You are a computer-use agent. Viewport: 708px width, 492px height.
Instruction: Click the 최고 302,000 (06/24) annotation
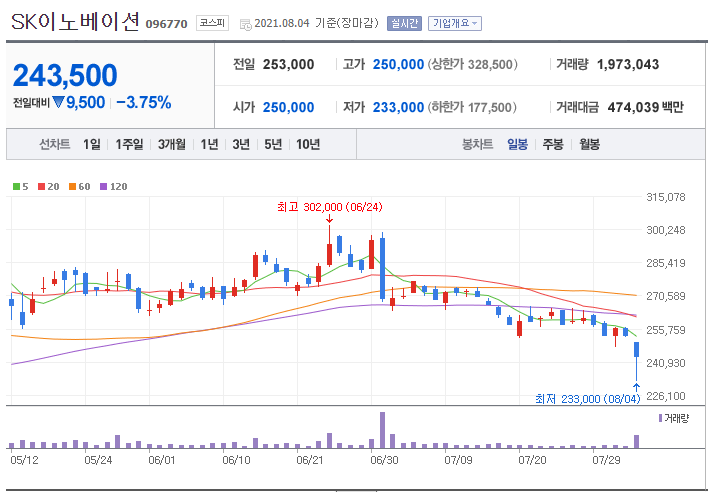click(x=330, y=207)
